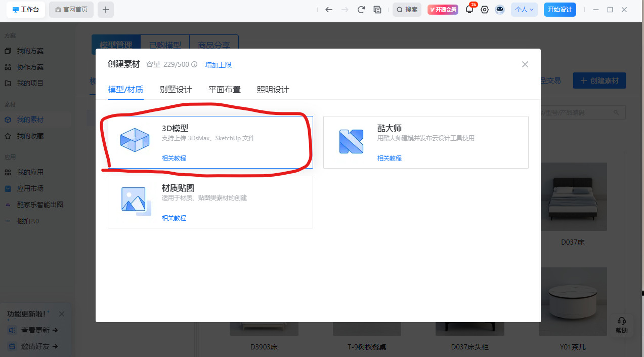This screenshot has height=357, width=644.
Task: Select the 模型/材质 tab in the dialog
Action: point(125,90)
